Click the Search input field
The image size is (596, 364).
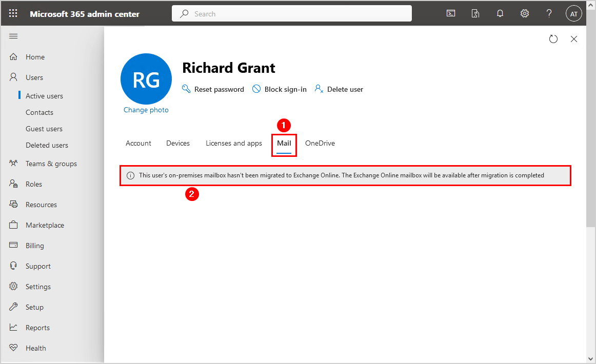pyautogui.click(x=297, y=14)
